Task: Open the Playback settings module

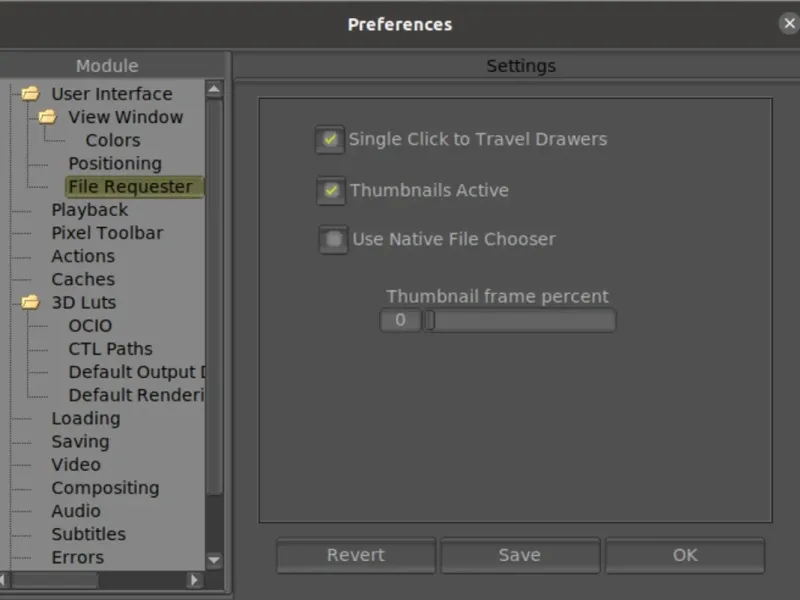Action: [90, 210]
